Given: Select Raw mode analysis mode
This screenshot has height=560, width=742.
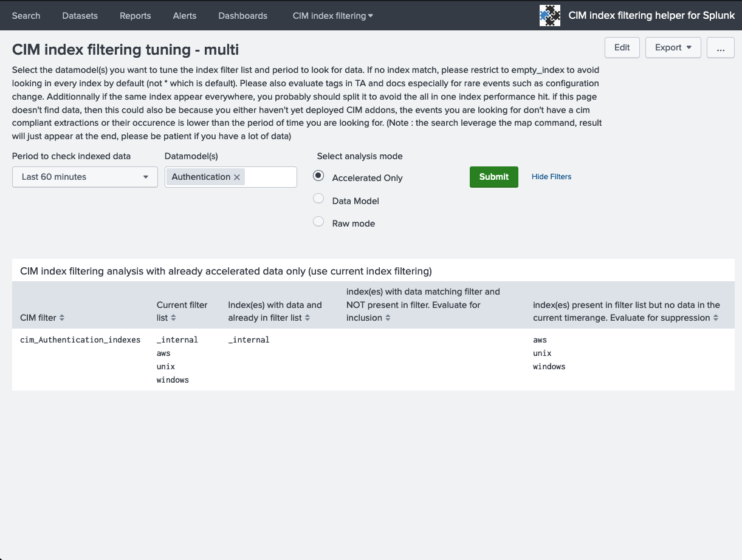Looking at the screenshot, I should click(x=318, y=222).
